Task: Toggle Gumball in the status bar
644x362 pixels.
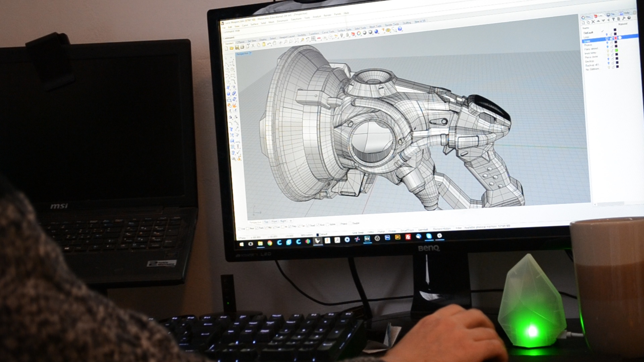Action: pyautogui.click(x=423, y=230)
